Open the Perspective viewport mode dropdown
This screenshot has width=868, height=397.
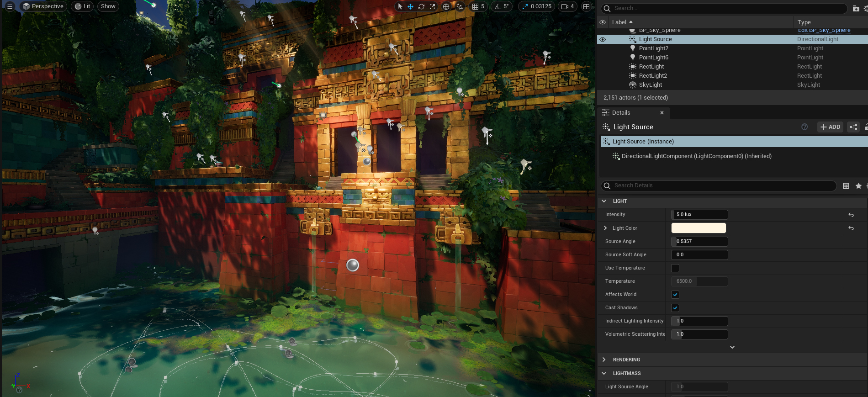click(43, 6)
